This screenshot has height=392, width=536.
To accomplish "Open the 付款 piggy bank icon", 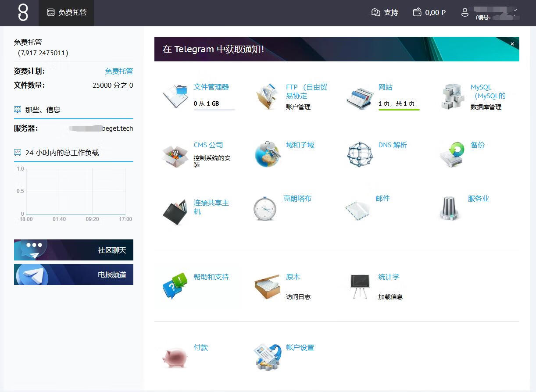I will click(x=175, y=356).
